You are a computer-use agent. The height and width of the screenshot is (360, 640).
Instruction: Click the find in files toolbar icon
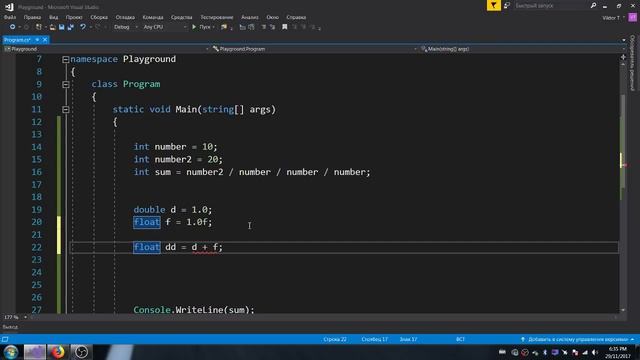(x=224, y=27)
